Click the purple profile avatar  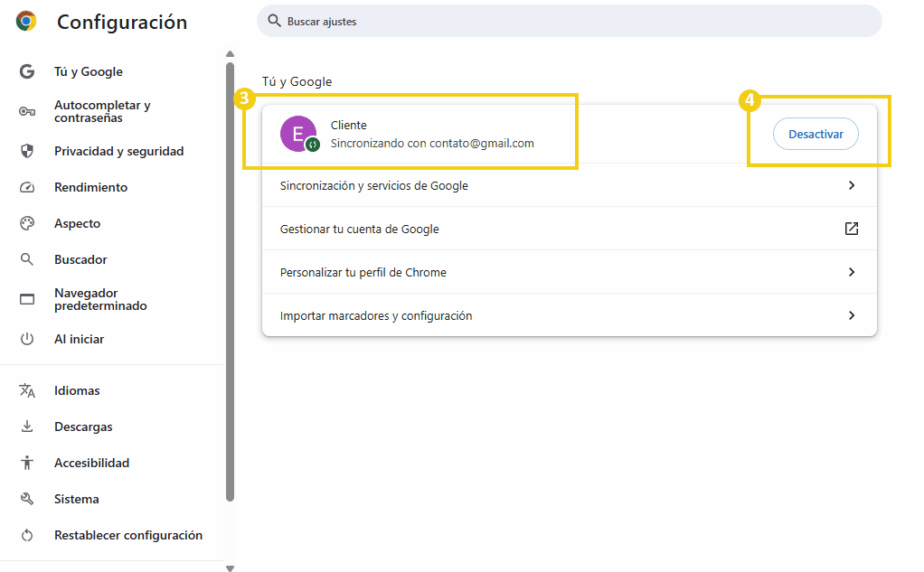298,134
